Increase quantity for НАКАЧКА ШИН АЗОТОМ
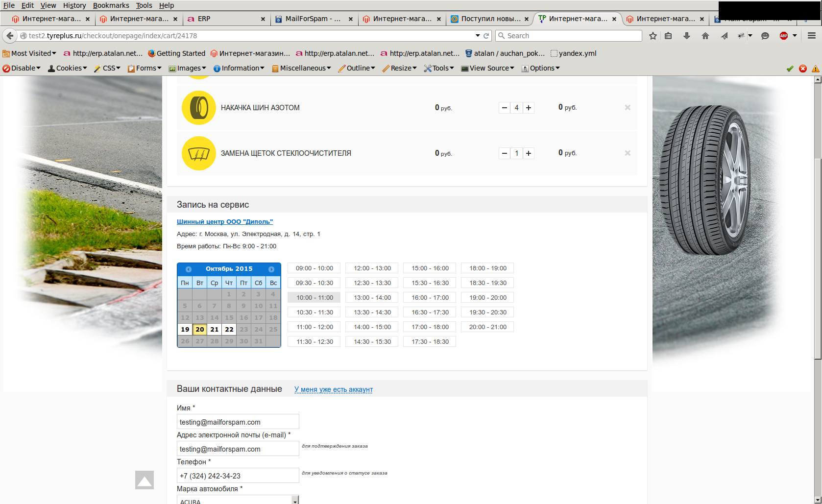 pos(529,108)
